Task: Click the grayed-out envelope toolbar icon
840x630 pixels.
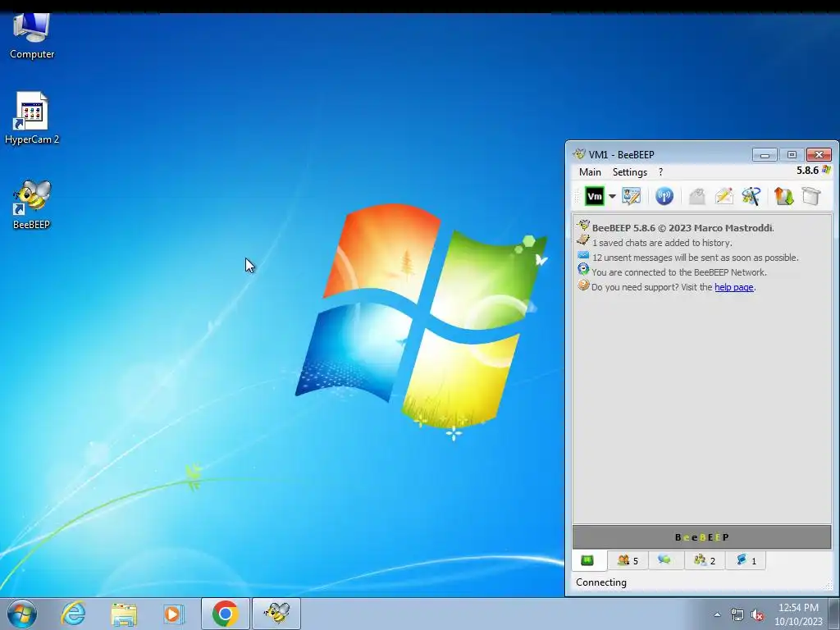Action: 697,196
